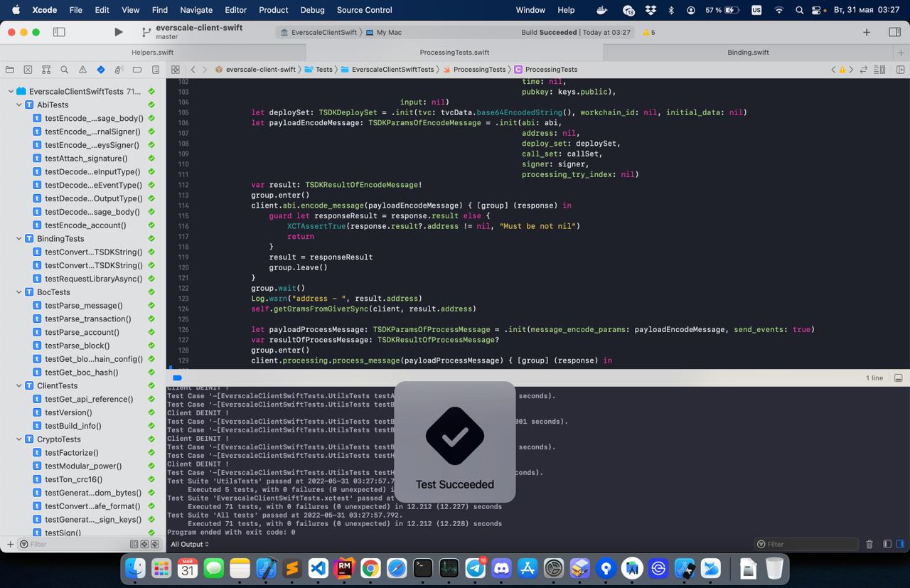Open the Source Control navigator icon
The height and width of the screenshot is (588, 910).
click(x=28, y=70)
